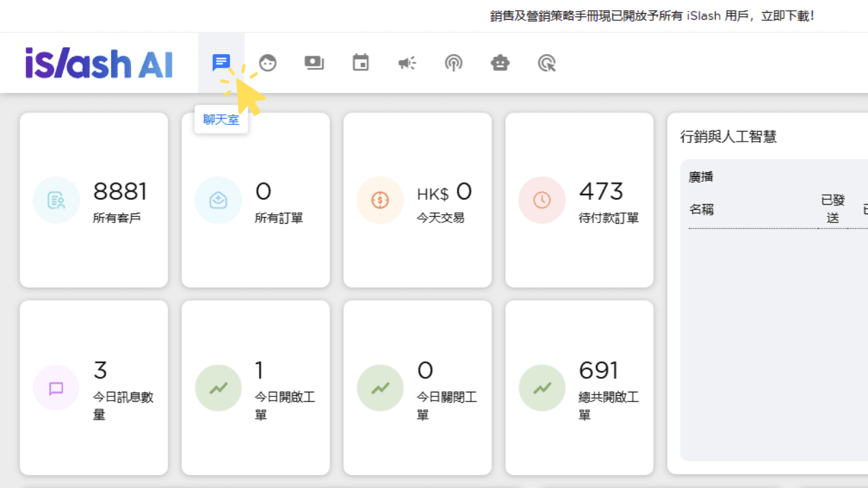Screen dimensions: 868x488
Task: Click the all customers card icon
Action: click(x=56, y=200)
